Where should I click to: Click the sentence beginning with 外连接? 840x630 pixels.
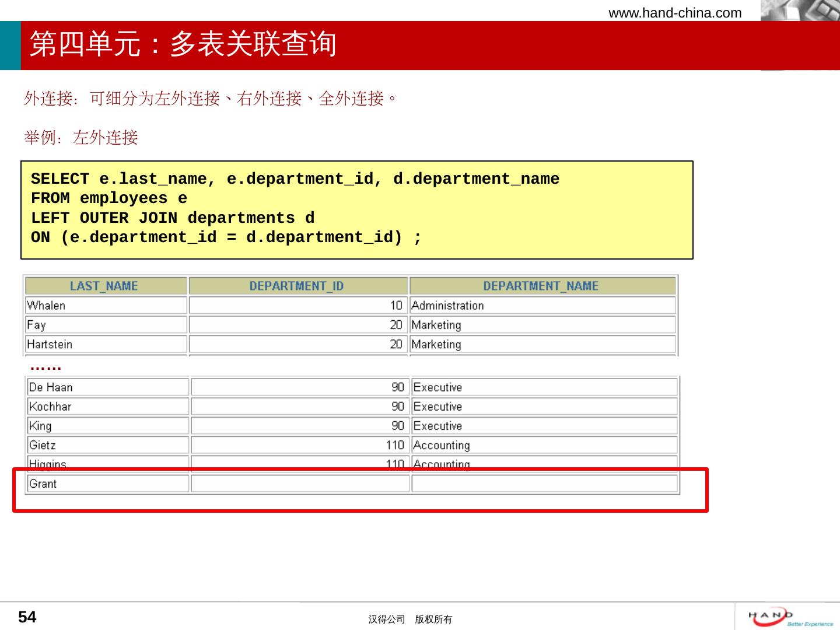(x=210, y=99)
